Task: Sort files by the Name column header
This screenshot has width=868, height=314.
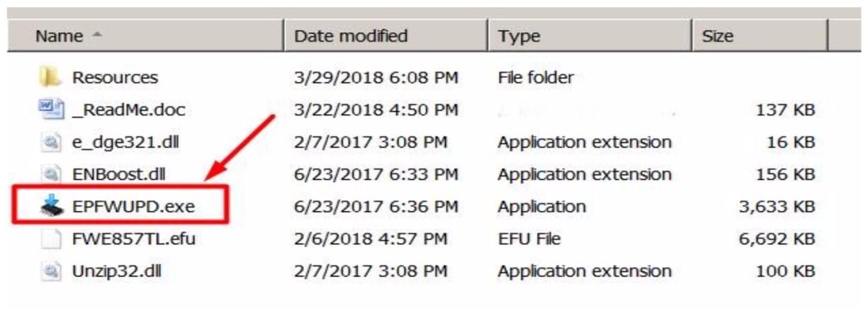Action: click(60, 36)
